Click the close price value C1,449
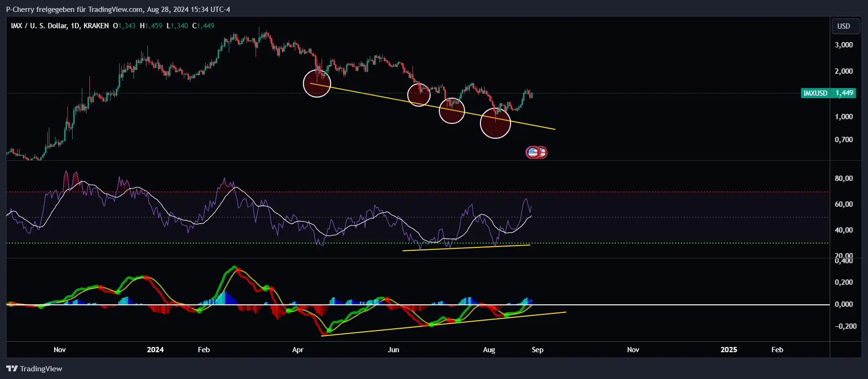Image resolution: width=868 pixels, height=379 pixels. coord(203,26)
